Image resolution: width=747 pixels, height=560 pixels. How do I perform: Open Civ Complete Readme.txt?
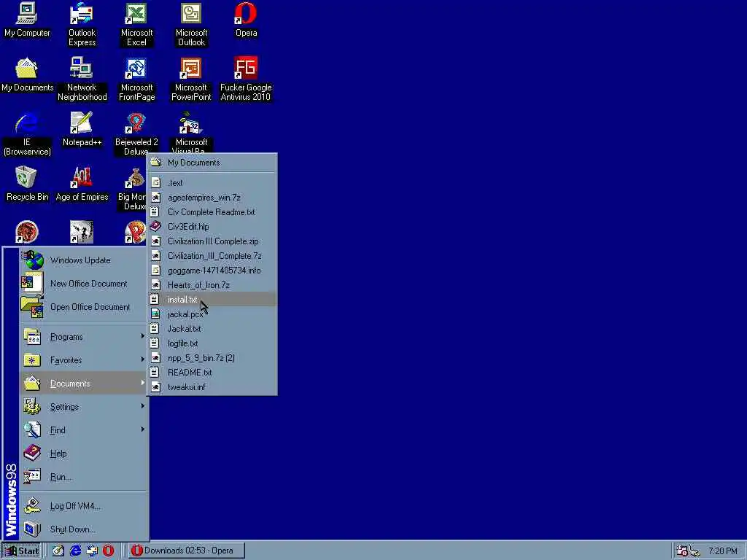pos(212,212)
